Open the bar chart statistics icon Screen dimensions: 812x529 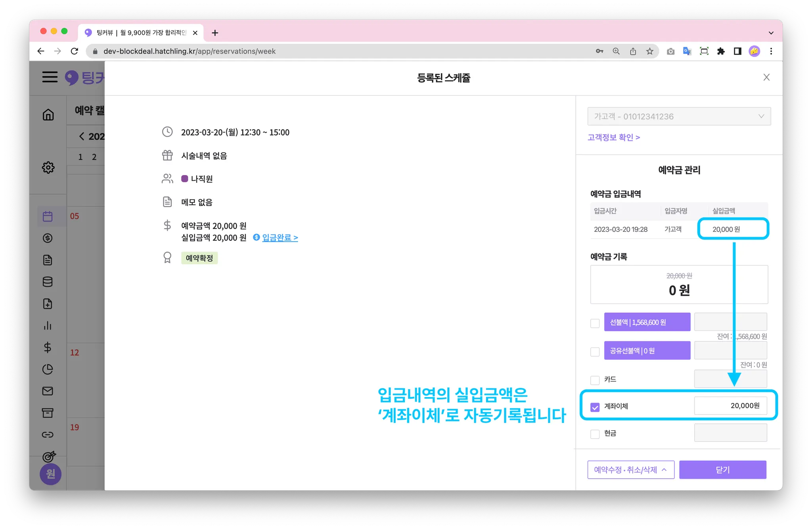48,326
